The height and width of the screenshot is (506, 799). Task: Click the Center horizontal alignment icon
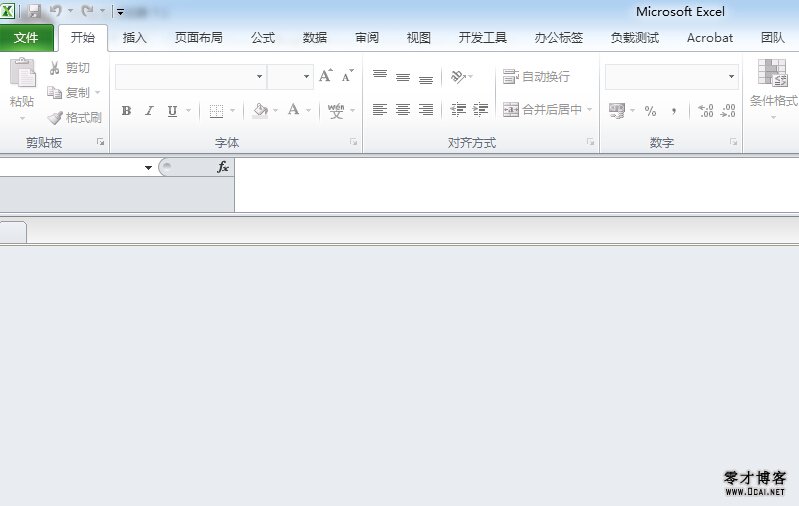click(403, 110)
